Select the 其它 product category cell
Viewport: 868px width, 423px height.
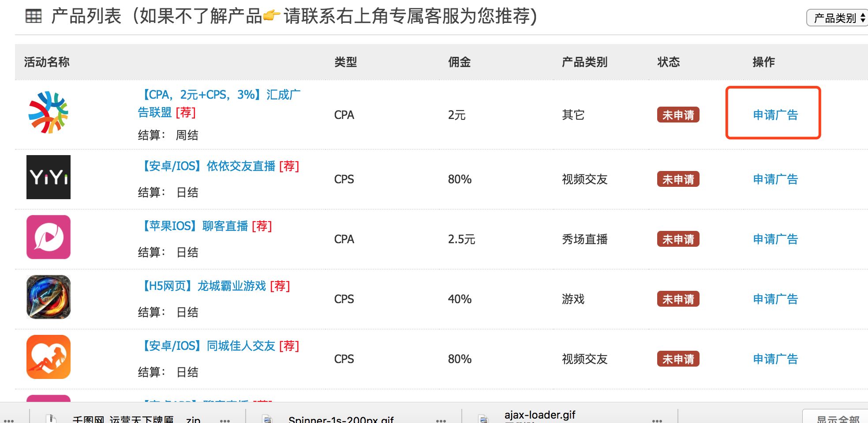pyautogui.click(x=573, y=115)
